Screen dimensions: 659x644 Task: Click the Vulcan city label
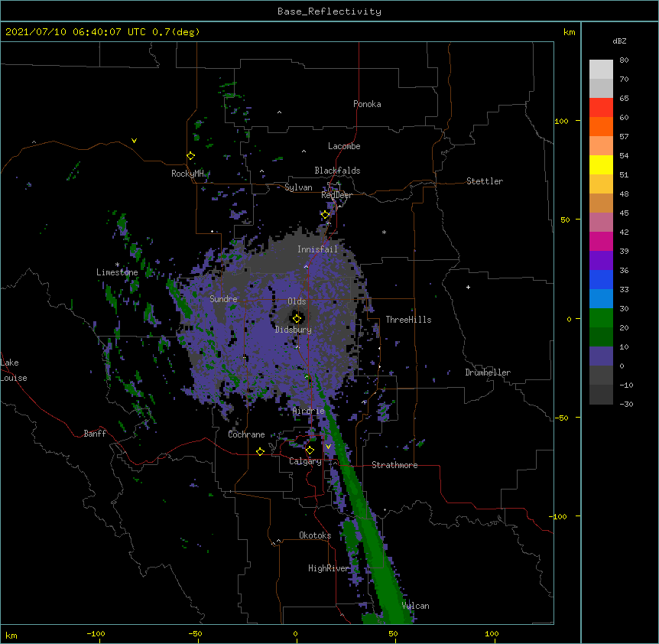click(x=415, y=606)
